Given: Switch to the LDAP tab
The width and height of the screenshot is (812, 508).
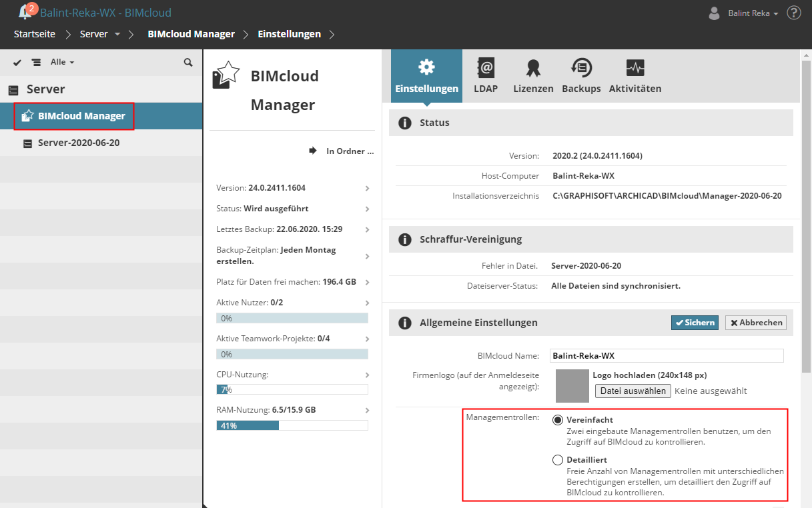Looking at the screenshot, I should 486,76.
